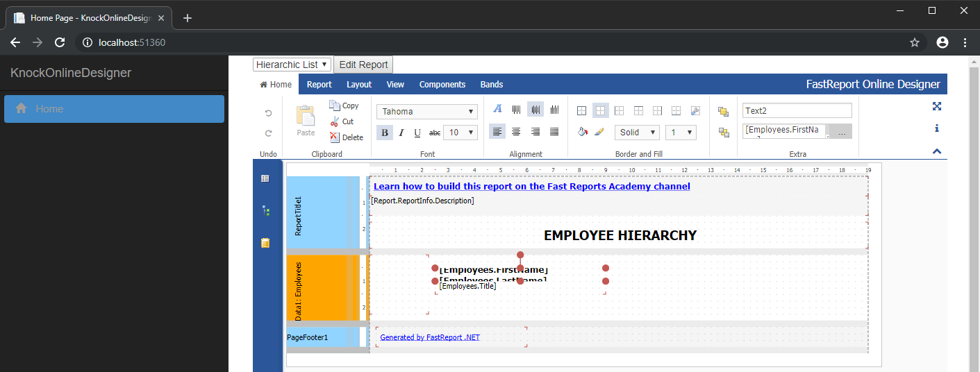Open the Tahoma font dropdown
Screen dimensions: 980x372
click(427, 112)
